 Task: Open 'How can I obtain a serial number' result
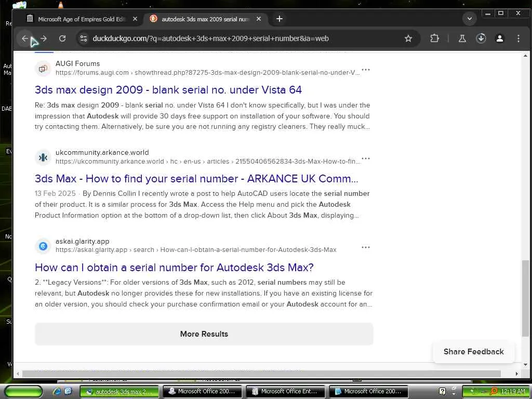pos(174,268)
